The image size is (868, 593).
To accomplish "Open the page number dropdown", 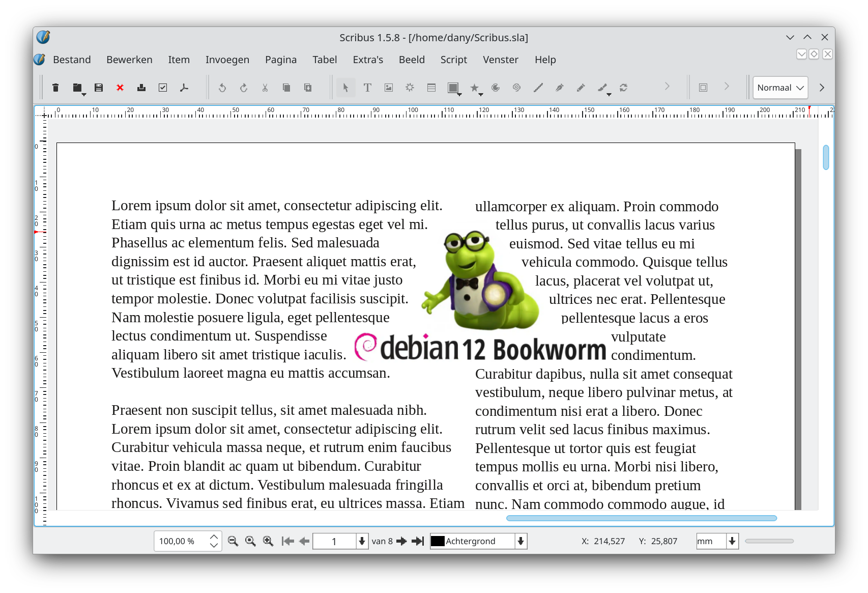I will pyautogui.click(x=362, y=541).
